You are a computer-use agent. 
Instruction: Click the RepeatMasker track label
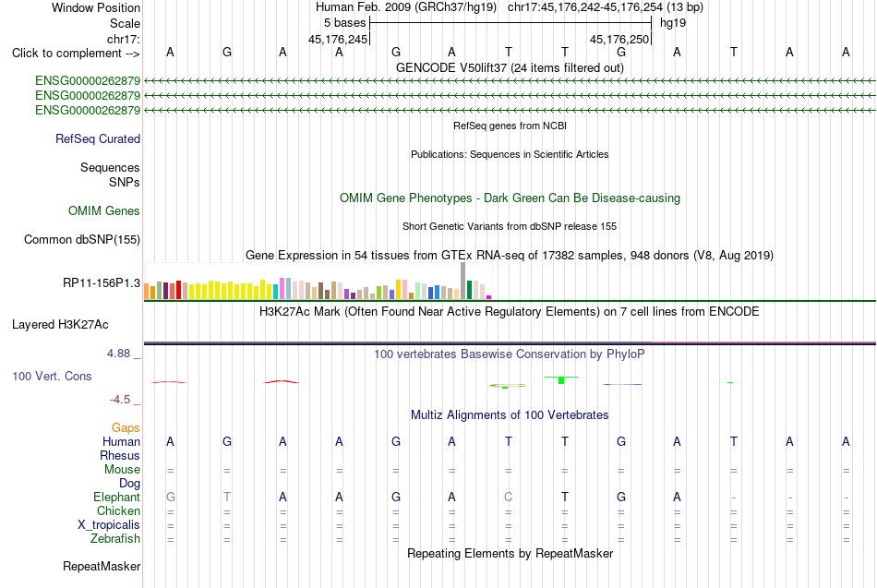[102, 567]
